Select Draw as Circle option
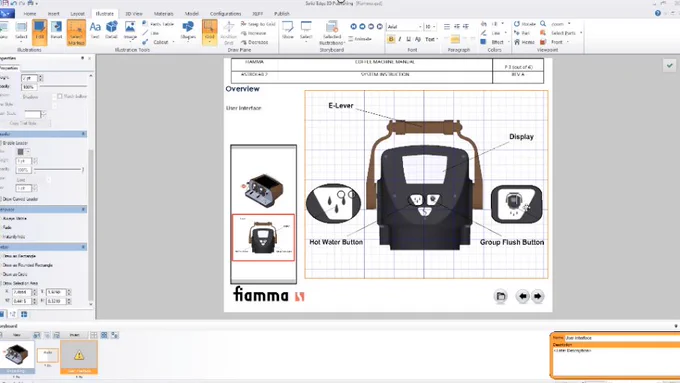 click(14, 274)
